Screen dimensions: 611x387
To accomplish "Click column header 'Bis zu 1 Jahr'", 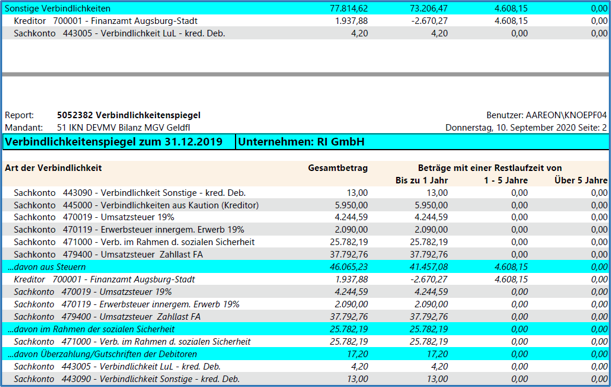I will 421,180.
